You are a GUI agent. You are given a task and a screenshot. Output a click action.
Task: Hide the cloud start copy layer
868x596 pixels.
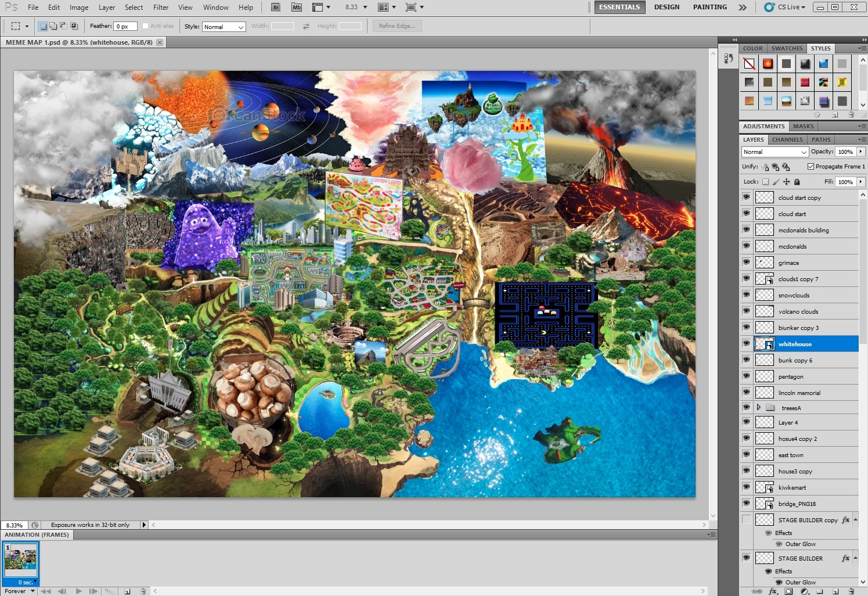pos(746,198)
